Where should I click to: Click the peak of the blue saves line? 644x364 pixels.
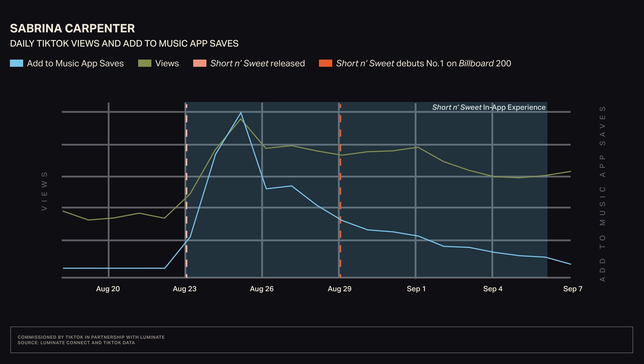tap(241, 113)
